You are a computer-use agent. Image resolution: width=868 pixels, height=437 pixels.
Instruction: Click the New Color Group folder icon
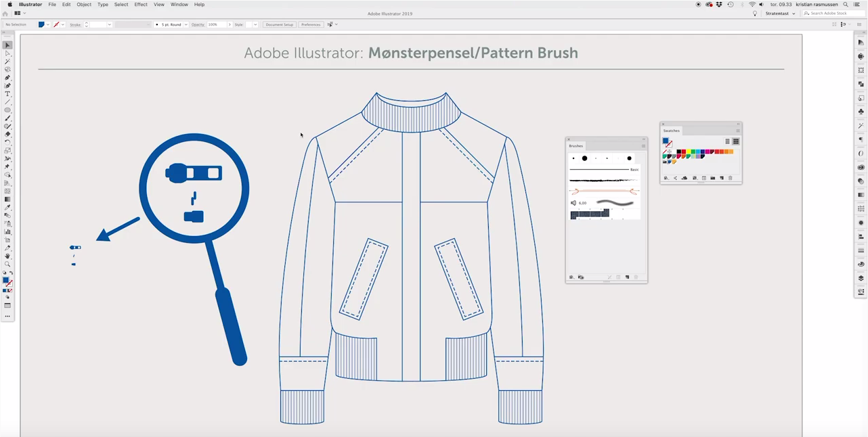pyautogui.click(x=712, y=179)
